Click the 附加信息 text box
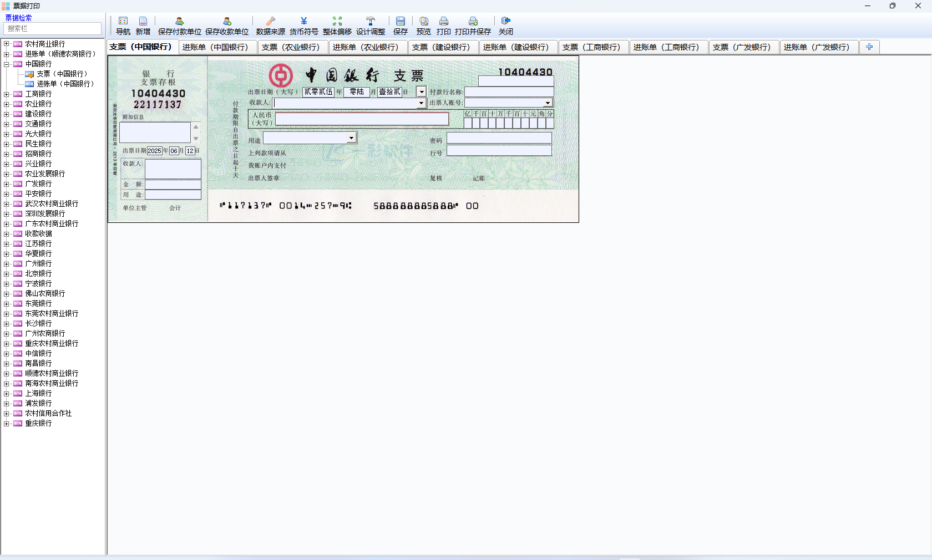Image resolution: width=932 pixels, height=560 pixels. tap(155, 133)
